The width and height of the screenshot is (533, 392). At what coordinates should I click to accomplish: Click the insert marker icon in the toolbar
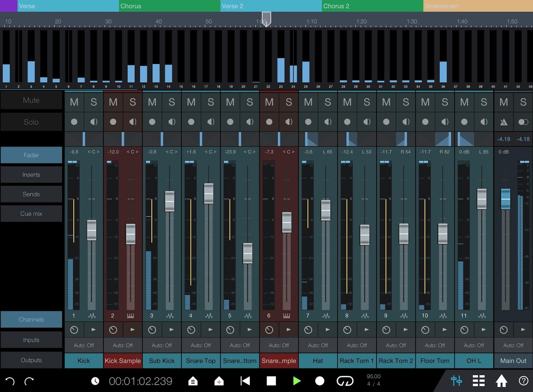tap(219, 381)
